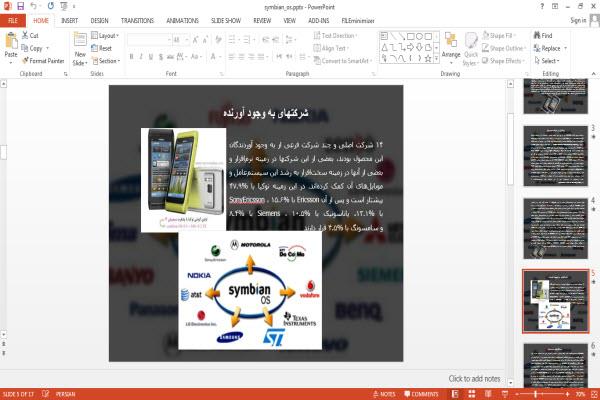The height and width of the screenshot is (400, 600).
Task: Open Quick Styles gallery
Action: [x=471, y=50]
